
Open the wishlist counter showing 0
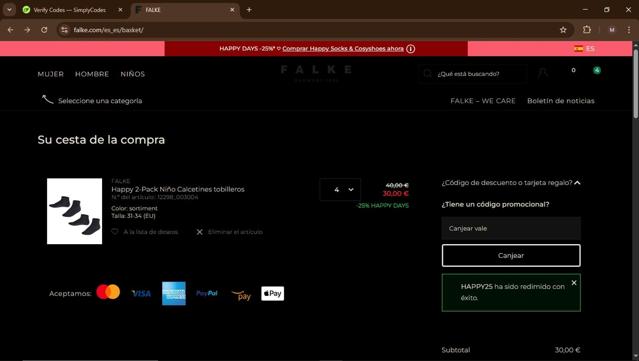[x=573, y=70]
